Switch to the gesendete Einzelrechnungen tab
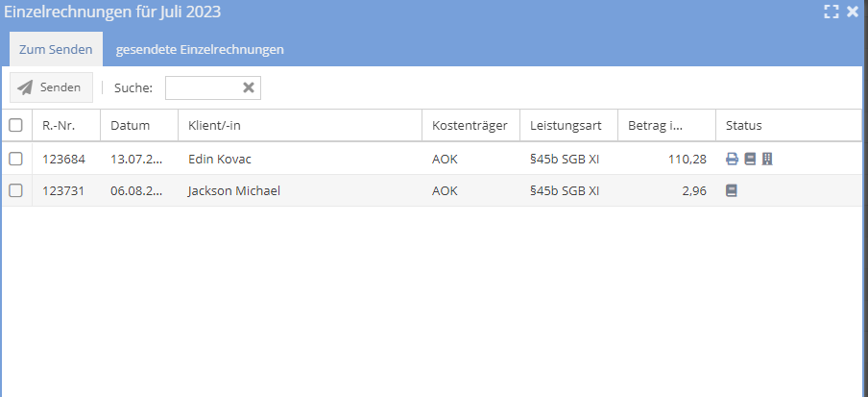Image resolution: width=868 pixels, height=397 pixels. click(x=199, y=49)
